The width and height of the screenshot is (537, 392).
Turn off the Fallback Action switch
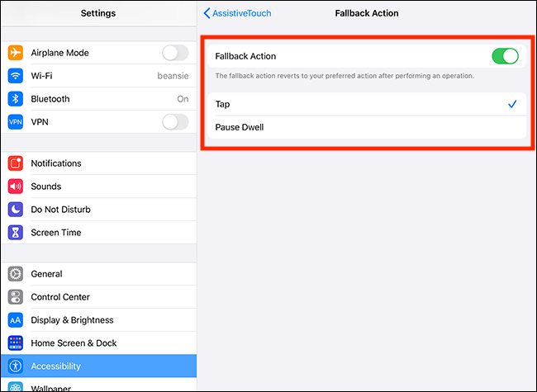505,56
